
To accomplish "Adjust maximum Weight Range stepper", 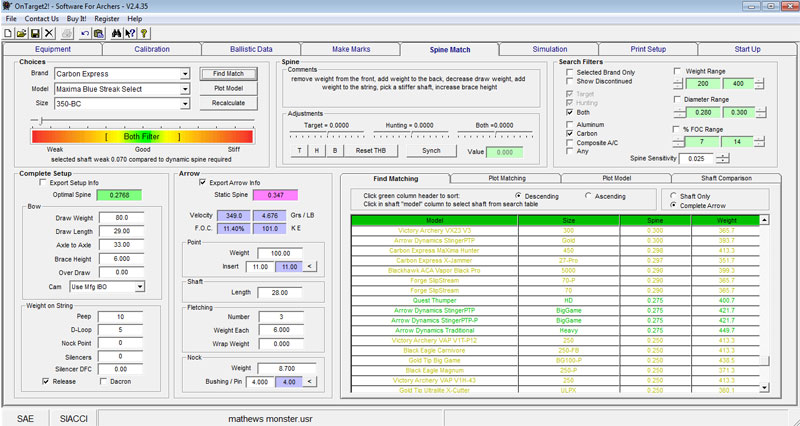I will (x=759, y=84).
